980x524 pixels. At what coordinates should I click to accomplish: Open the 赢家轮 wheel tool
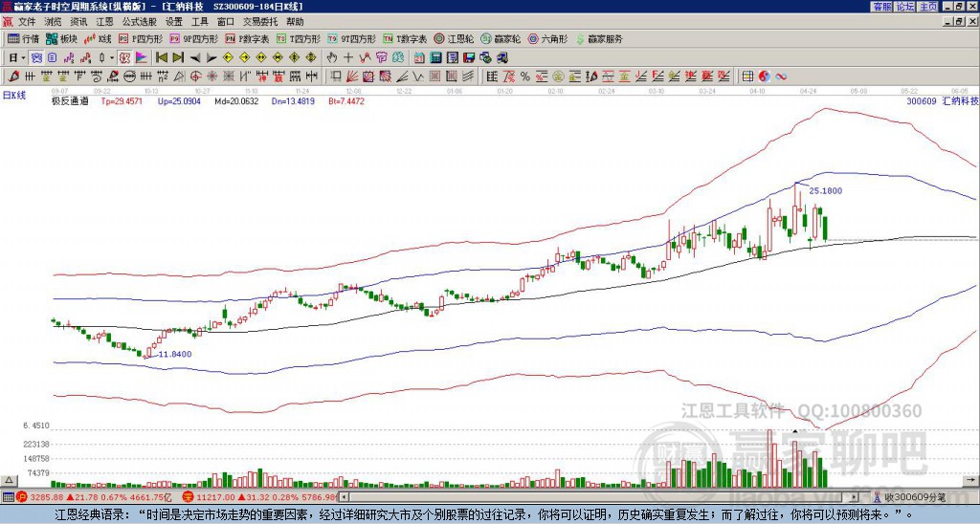point(501,38)
